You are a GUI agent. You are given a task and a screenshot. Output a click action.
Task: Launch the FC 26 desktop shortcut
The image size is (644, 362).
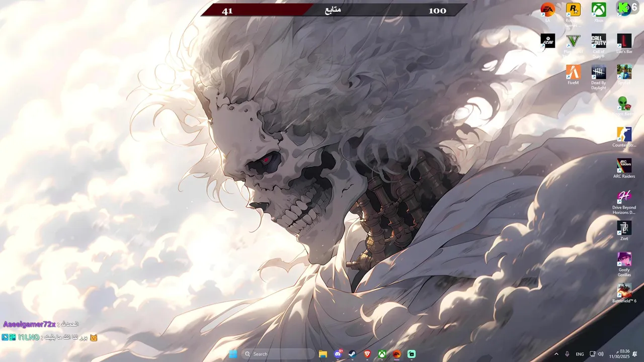pos(547,41)
